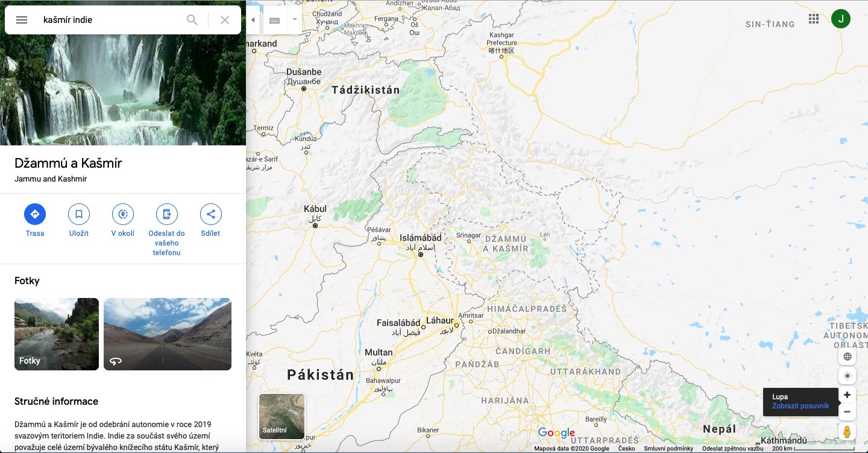The height and width of the screenshot is (453, 868).
Task: Share place with the Sdílet icon
Action: point(211,214)
